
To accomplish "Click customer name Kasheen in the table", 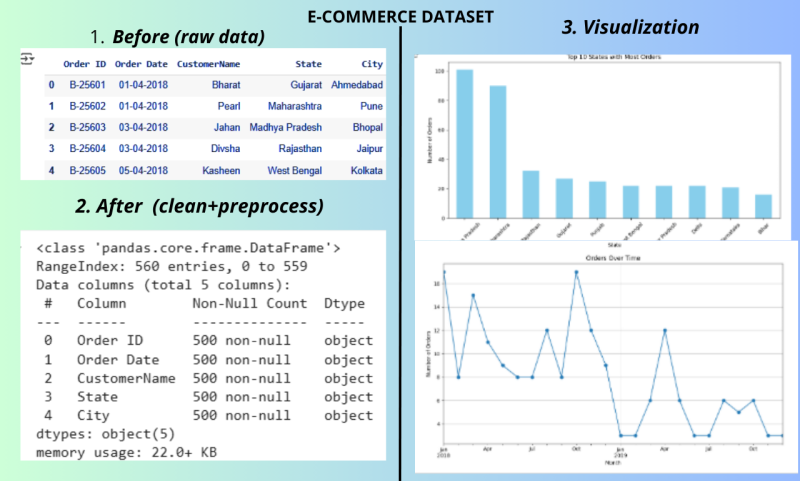I will click(x=220, y=171).
